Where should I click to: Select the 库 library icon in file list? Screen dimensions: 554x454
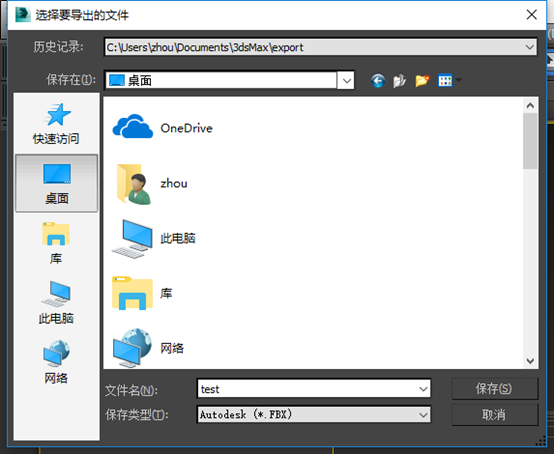click(132, 293)
